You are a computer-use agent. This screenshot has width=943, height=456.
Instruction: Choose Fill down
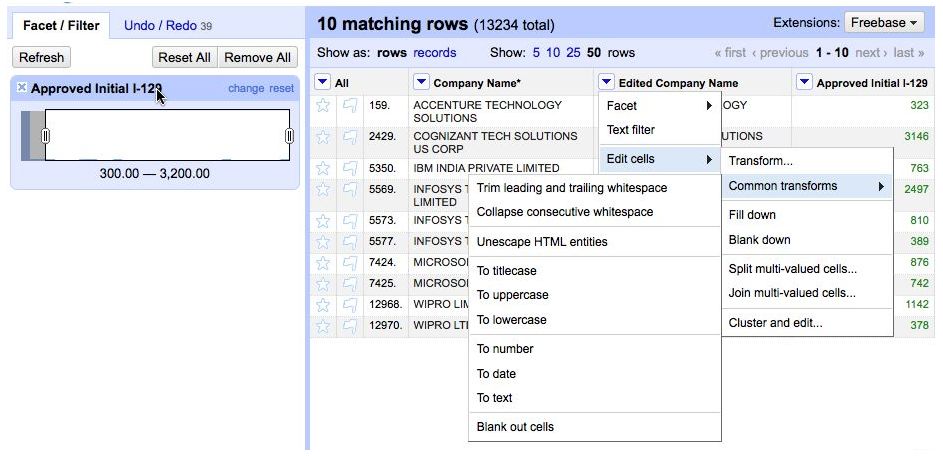point(806,215)
